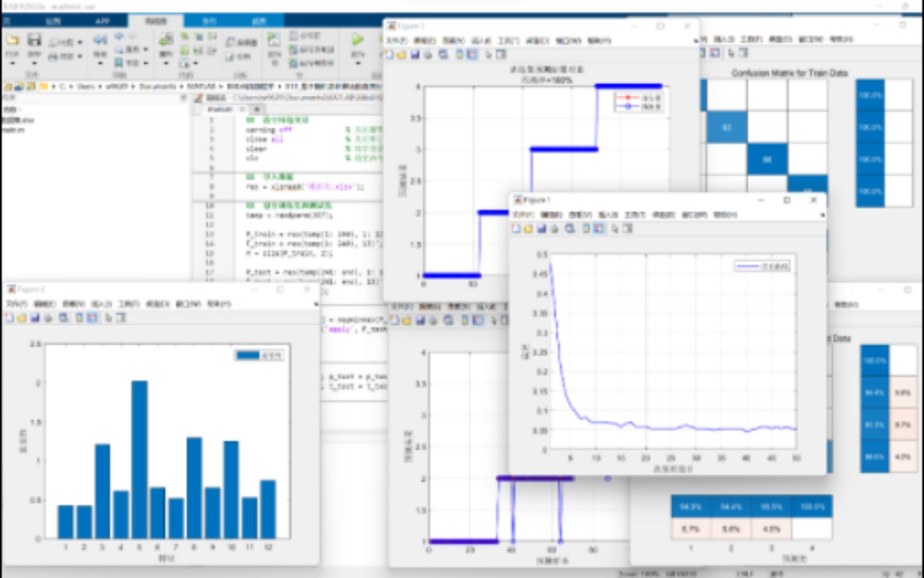The height and width of the screenshot is (578, 924).
Task: Expand the dropdown arrow under the Open button
Action: [12, 64]
